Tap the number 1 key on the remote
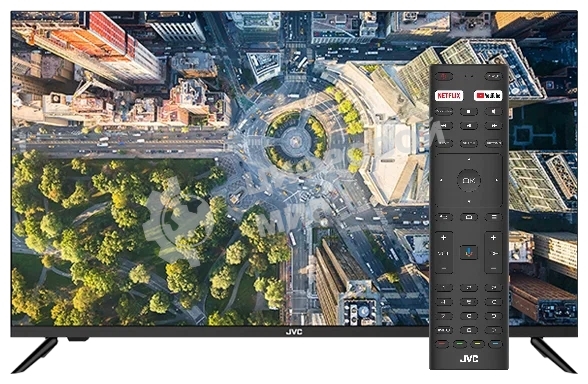Viewport: 588px width, 384px height. [444, 288]
